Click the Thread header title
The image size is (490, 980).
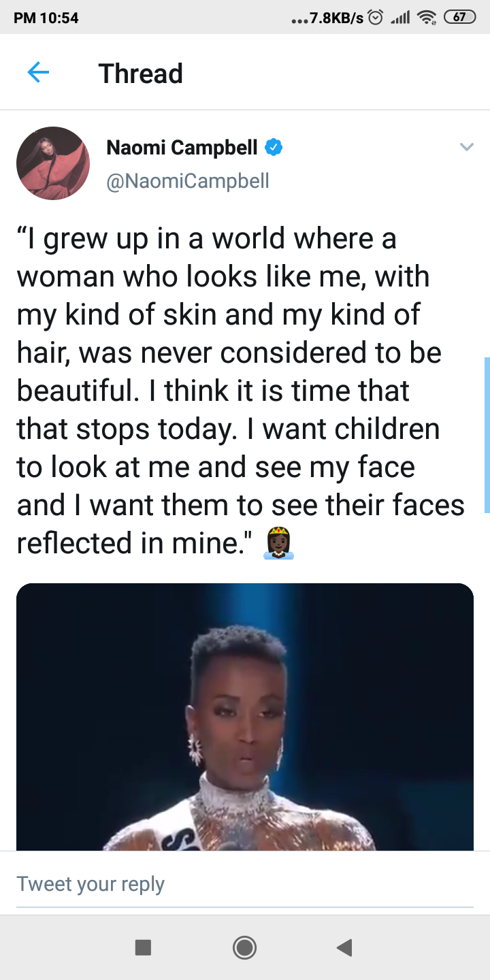(x=141, y=73)
